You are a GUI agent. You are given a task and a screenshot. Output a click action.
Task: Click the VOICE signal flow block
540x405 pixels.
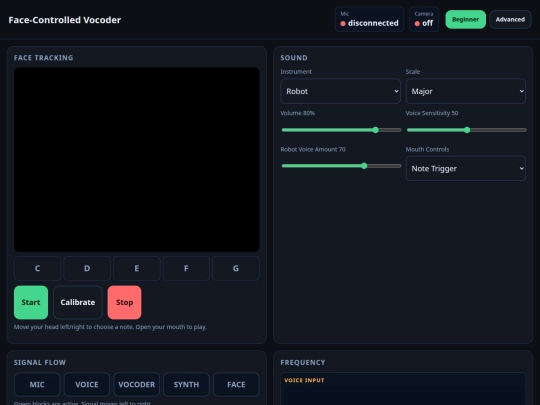click(x=87, y=384)
